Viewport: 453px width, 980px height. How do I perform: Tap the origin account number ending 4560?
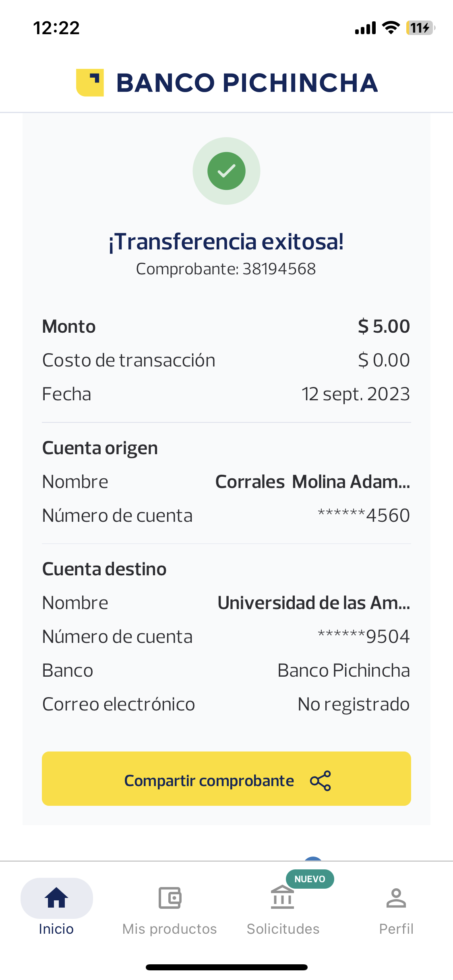[364, 515]
